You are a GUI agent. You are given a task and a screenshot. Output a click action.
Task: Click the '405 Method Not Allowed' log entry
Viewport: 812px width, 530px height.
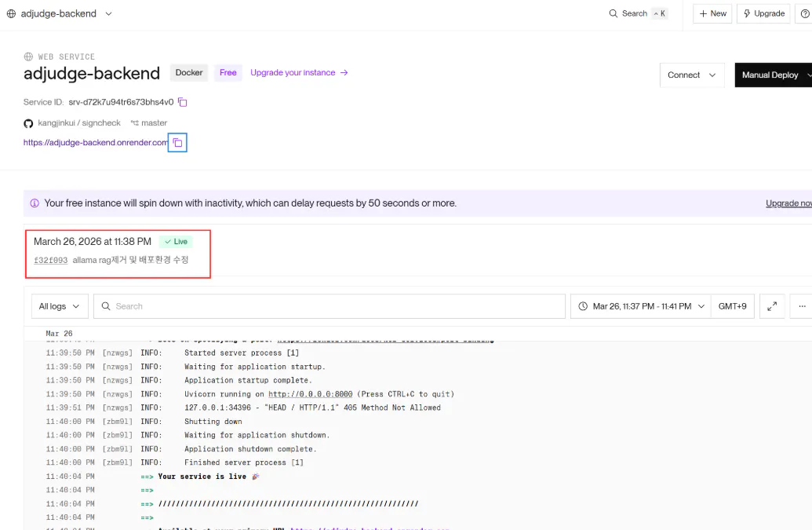pos(313,408)
